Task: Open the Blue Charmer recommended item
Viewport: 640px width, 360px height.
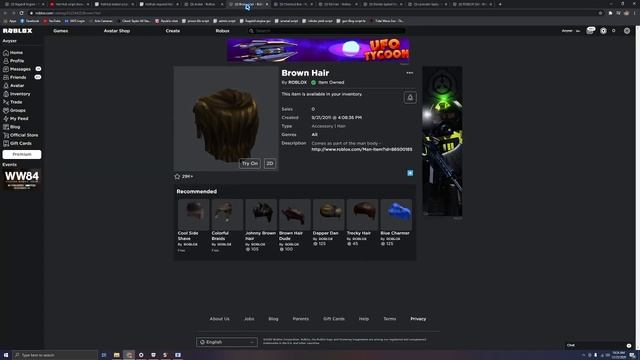Action: click(396, 223)
